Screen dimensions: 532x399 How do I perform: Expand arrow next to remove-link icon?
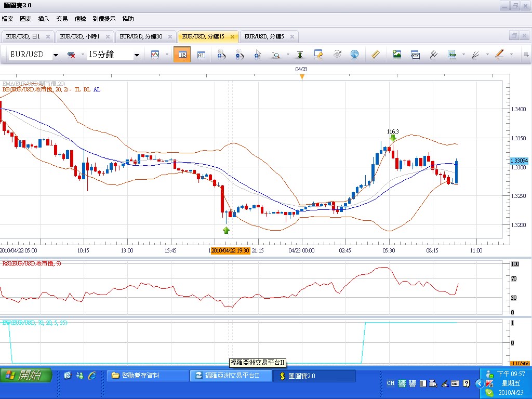coord(83,54)
